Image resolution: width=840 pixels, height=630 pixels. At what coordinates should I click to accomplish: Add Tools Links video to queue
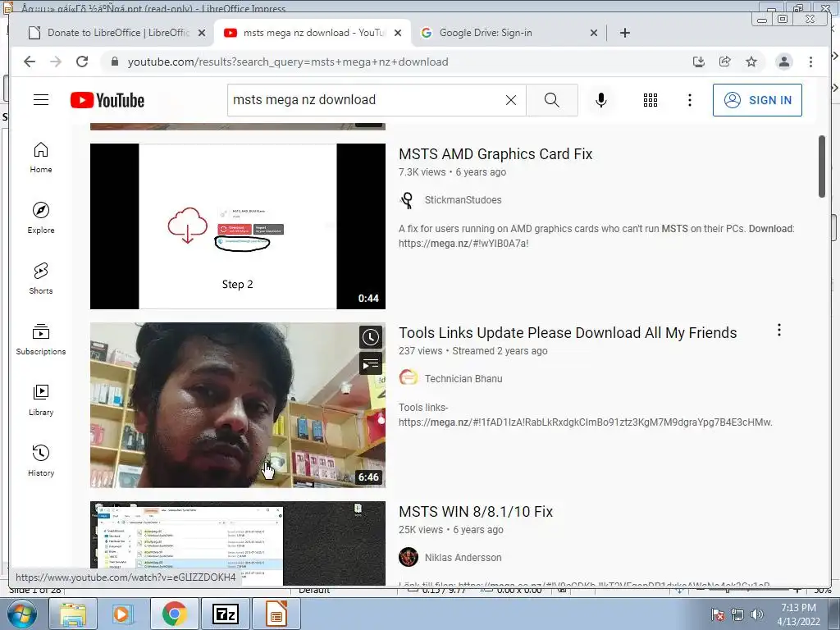coord(371,364)
